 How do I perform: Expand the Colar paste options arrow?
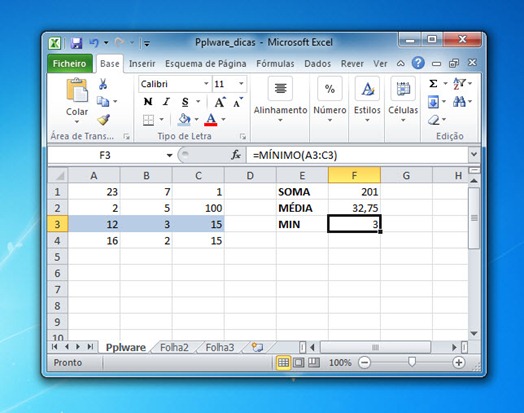(x=77, y=122)
